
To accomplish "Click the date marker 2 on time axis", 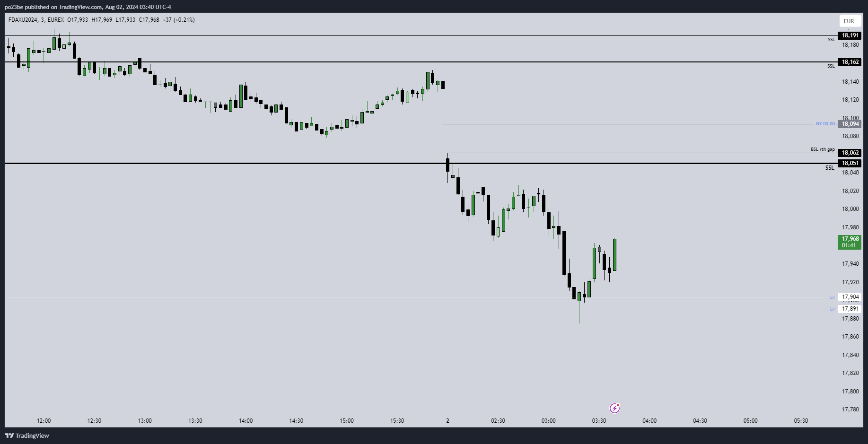I will (447, 421).
